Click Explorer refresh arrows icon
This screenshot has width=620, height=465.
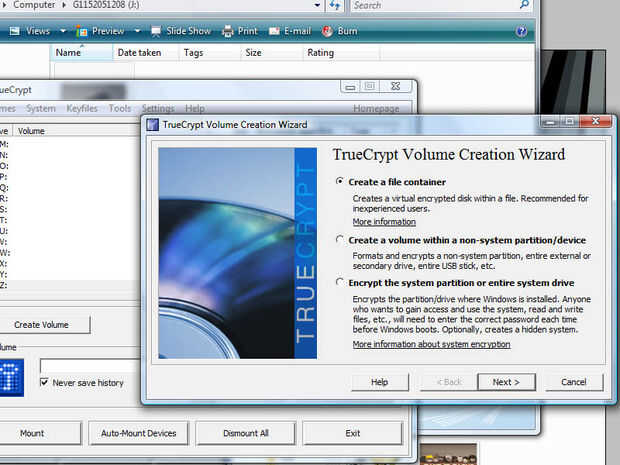pyautogui.click(x=335, y=6)
